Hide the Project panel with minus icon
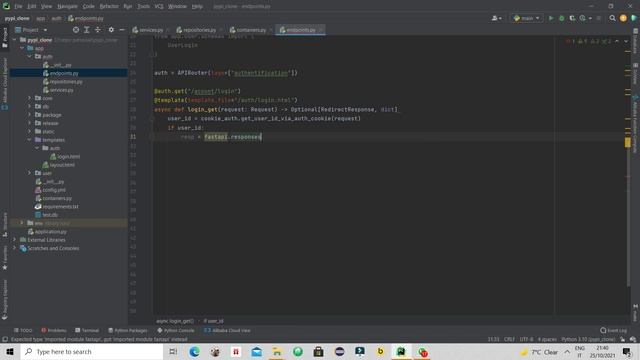The width and height of the screenshot is (640, 360). [122, 30]
